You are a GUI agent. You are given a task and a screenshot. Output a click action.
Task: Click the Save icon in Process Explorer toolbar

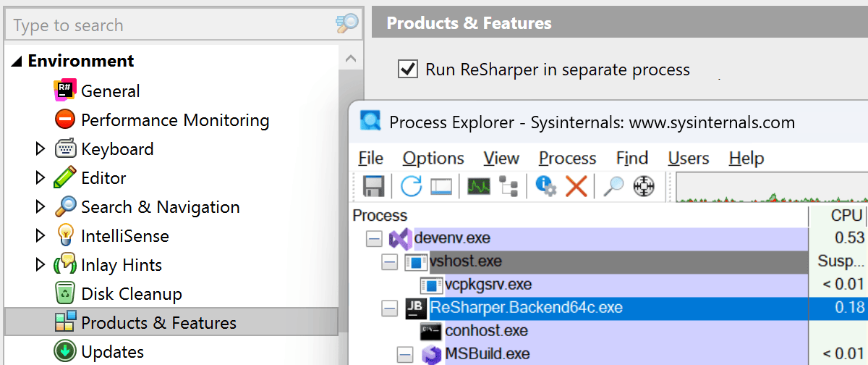[373, 186]
